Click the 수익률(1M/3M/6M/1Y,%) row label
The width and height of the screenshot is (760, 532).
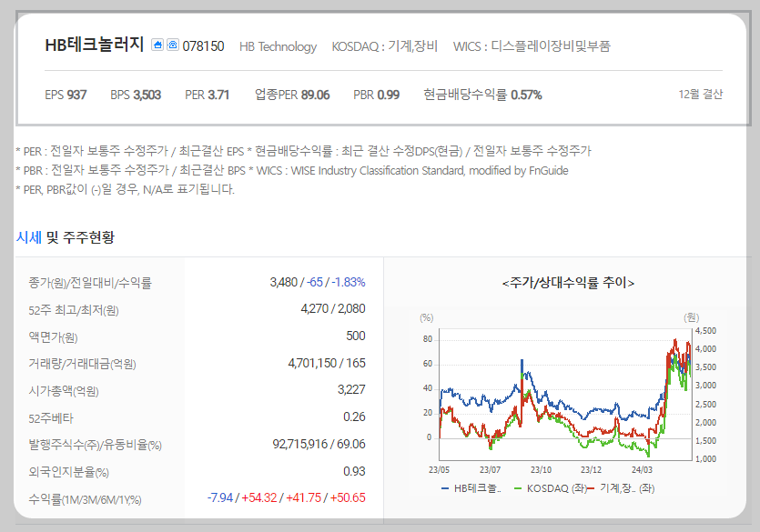click(85, 499)
